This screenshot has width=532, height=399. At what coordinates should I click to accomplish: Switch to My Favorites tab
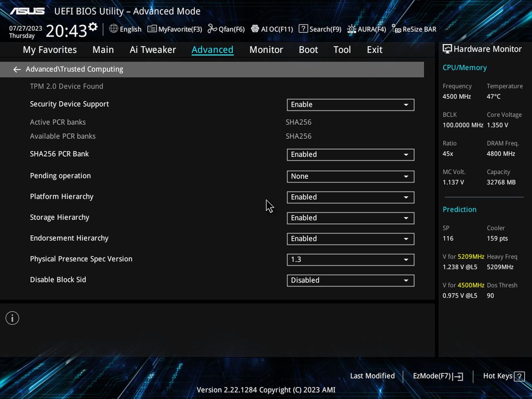(x=50, y=50)
